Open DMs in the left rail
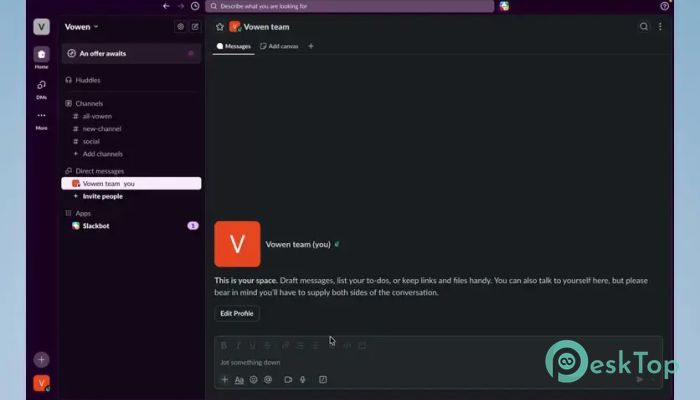700x400 pixels. pos(42,89)
